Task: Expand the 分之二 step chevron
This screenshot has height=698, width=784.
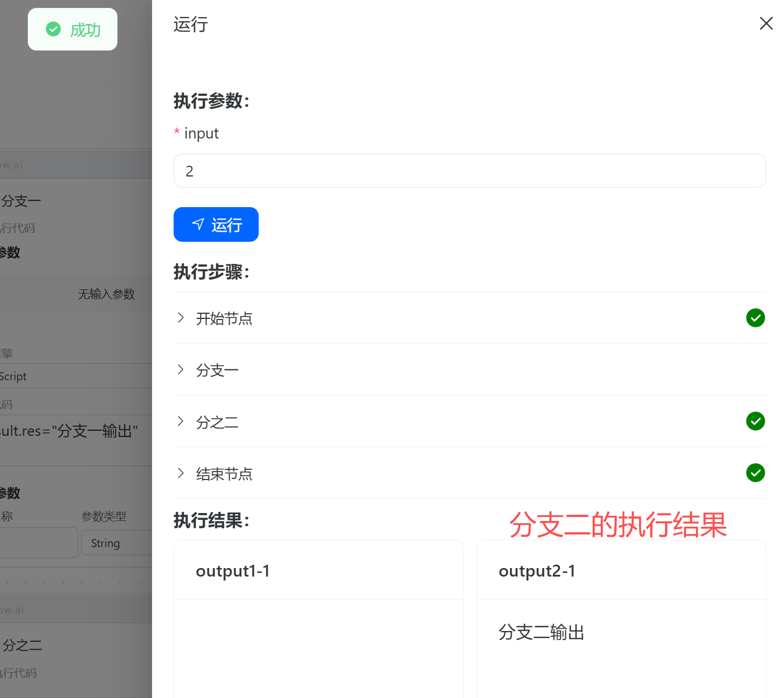Action: pyautogui.click(x=180, y=421)
